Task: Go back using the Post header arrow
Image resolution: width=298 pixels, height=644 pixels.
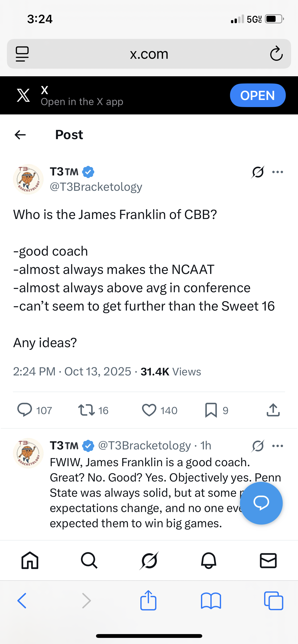Action: [20, 135]
